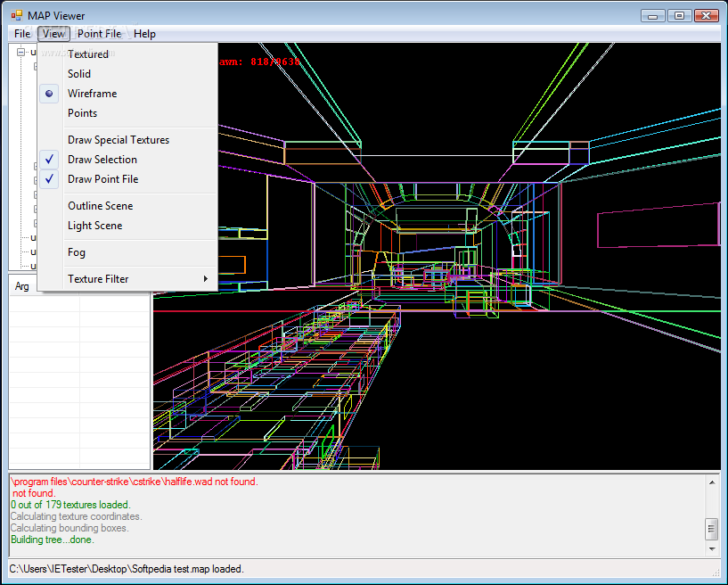Maximize the MAP Viewer window
The image size is (728, 585).
pos(679,16)
